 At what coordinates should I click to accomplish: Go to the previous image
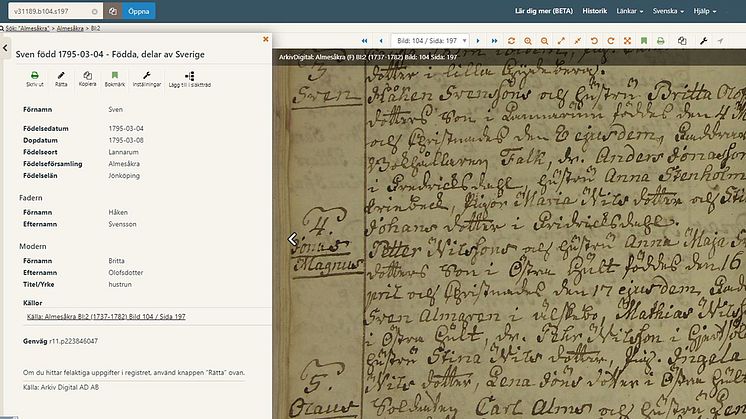381,41
